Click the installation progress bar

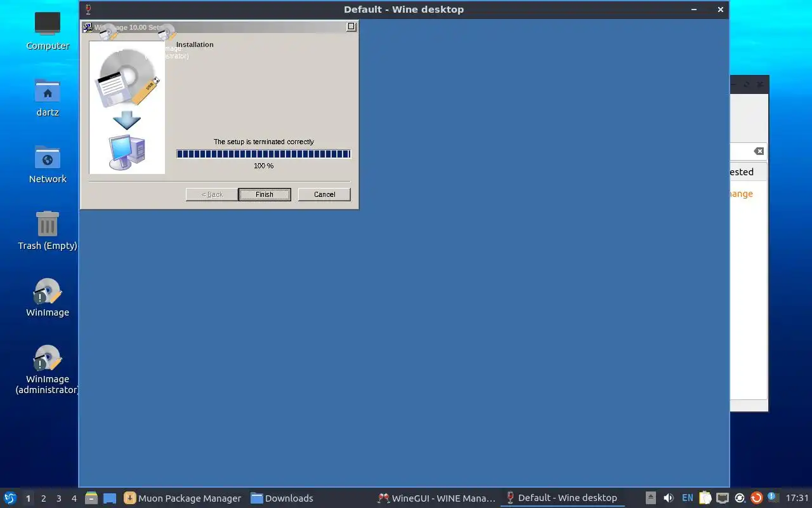263,154
